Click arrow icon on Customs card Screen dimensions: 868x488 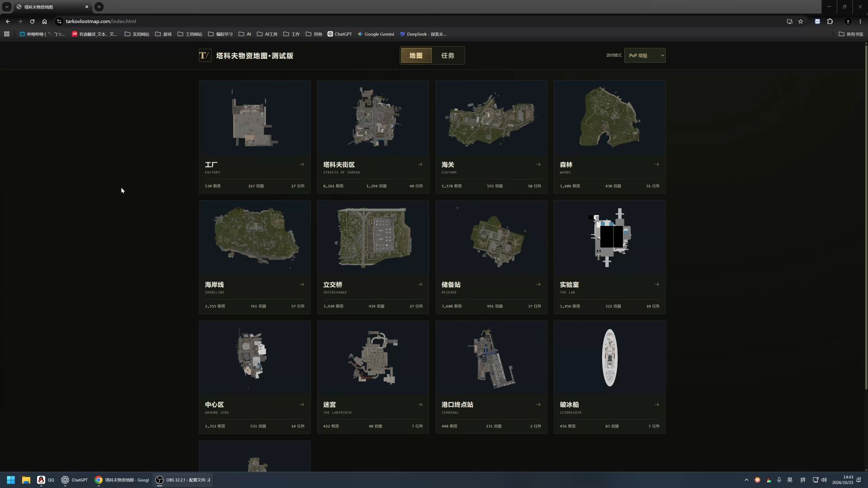click(538, 164)
